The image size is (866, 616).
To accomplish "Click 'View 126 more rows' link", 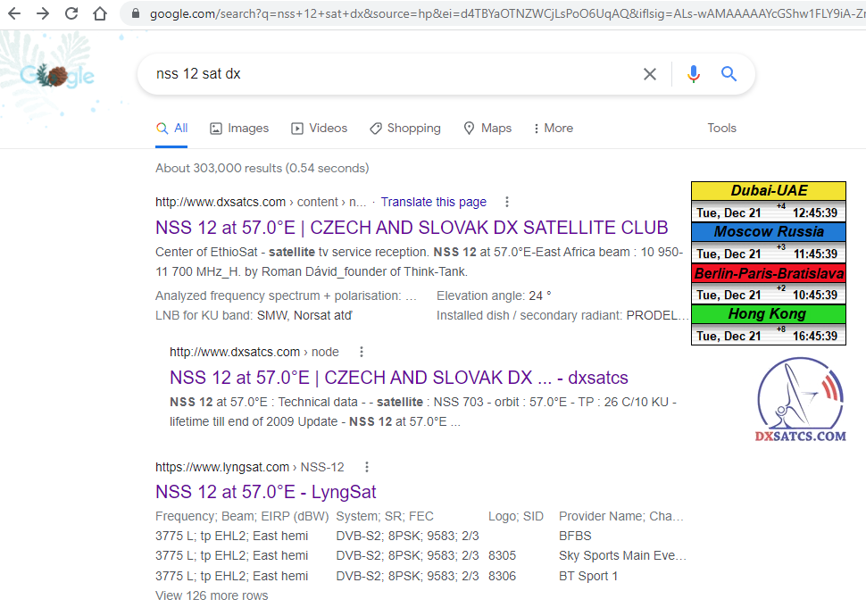I will [x=212, y=595].
